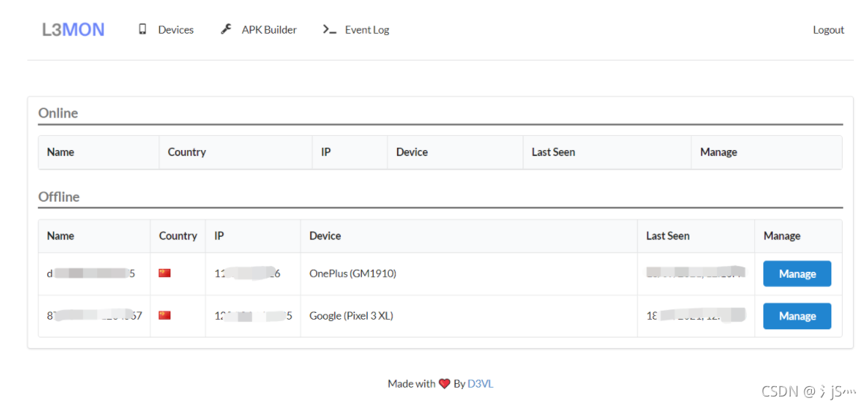Click the wrench icon for APK Builder
The height and width of the screenshot is (407, 868).
225,29
